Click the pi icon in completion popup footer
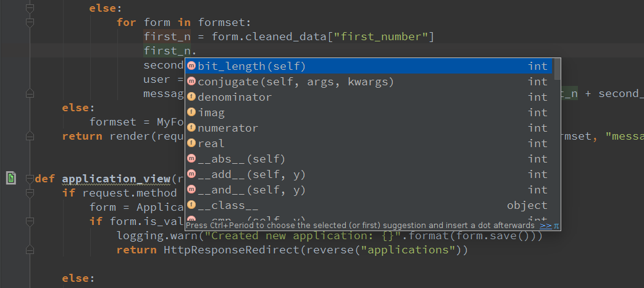644x288 pixels. click(556, 226)
